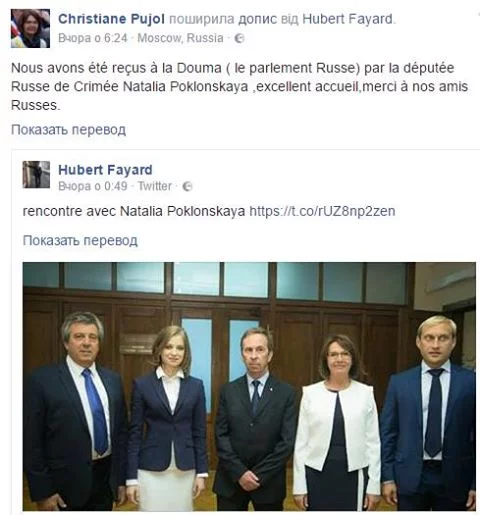480x515 pixels.
Task: Open Hubert Fayard link in the share header
Action: pos(347,19)
